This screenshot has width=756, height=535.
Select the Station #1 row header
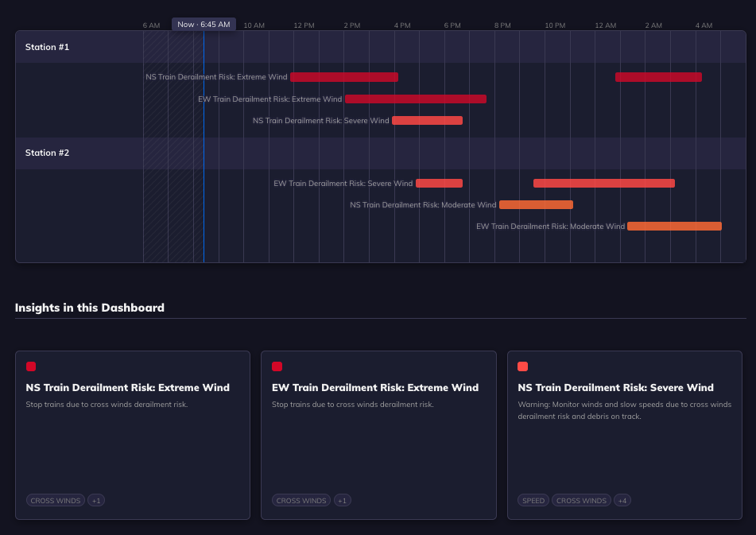point(381,47)
